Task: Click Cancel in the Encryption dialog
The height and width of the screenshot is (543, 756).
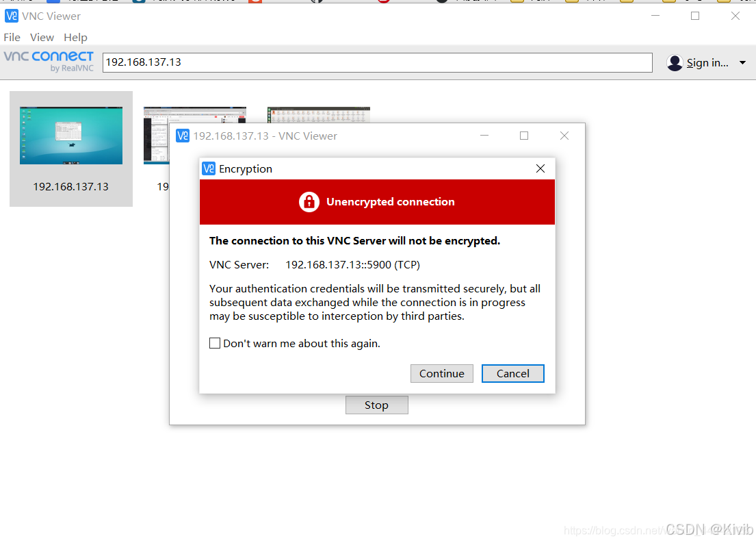Action: point(513,374)
